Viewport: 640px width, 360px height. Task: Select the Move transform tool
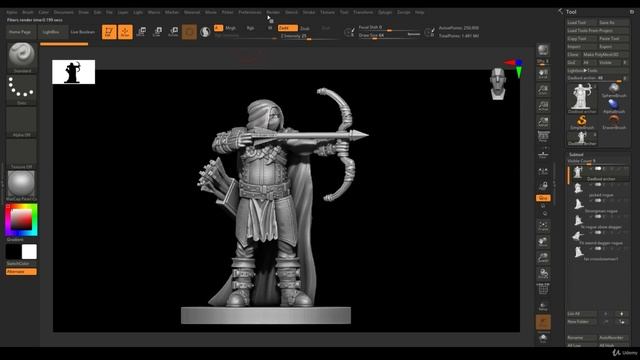click(x=142, y=32)
